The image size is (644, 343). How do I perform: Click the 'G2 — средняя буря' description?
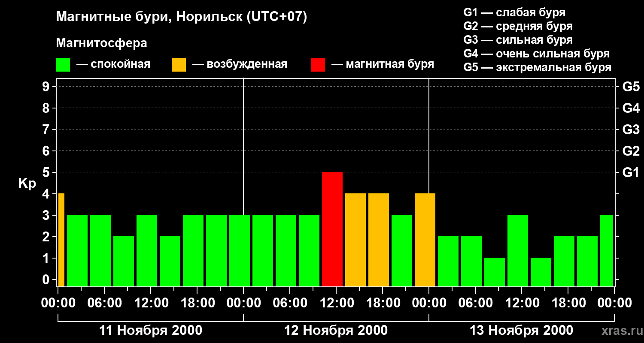click(x=518, y=27)
